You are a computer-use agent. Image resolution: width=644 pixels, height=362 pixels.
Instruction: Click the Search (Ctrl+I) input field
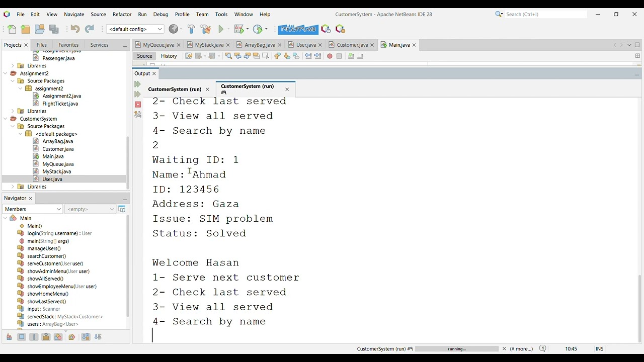(x=546, y=14)
